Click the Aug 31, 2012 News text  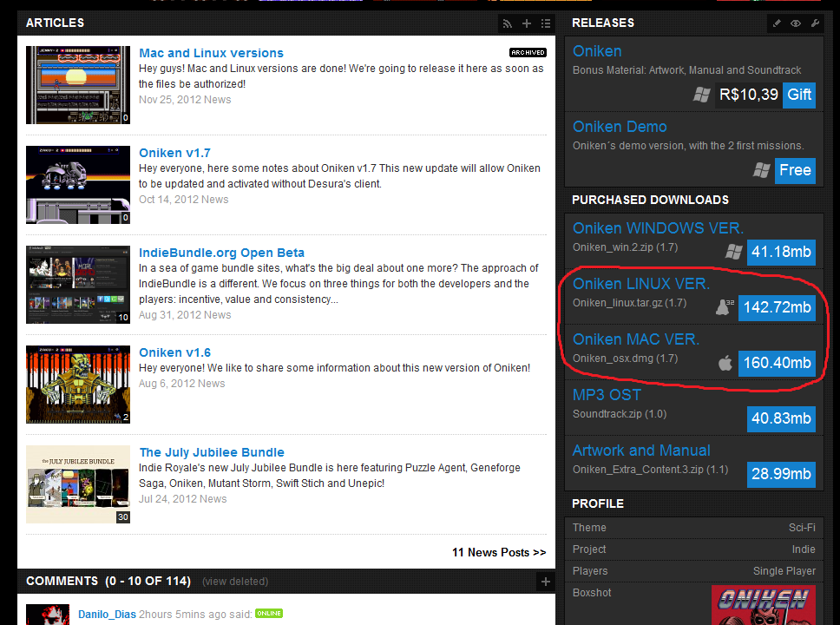tap(185, 315)
